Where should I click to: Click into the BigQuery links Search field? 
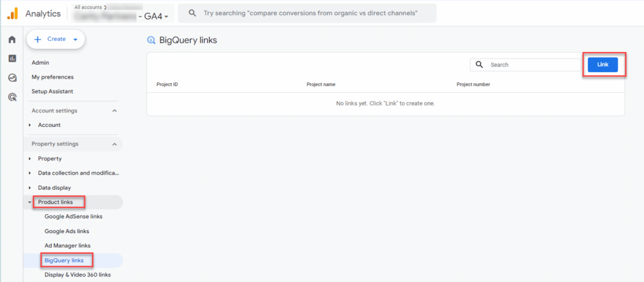(525, 65)
